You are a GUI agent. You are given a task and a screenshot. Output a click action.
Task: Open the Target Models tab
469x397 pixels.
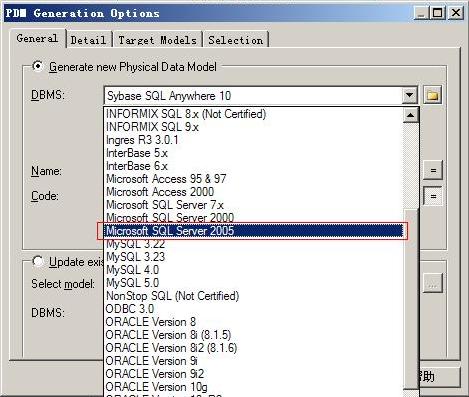pos(157,40)
